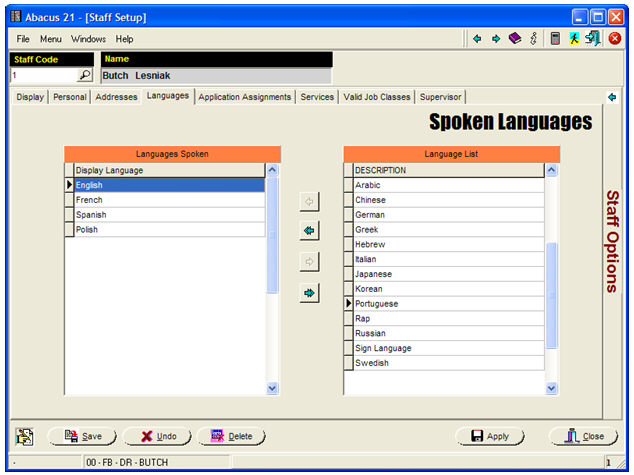This screenshot has height=475, width=634.
Task: Click the exit door icon
Action: (593, 39)
